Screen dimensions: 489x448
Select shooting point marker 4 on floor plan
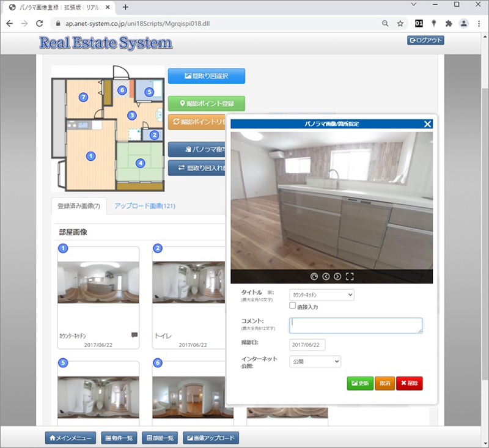tap(141, 163)
